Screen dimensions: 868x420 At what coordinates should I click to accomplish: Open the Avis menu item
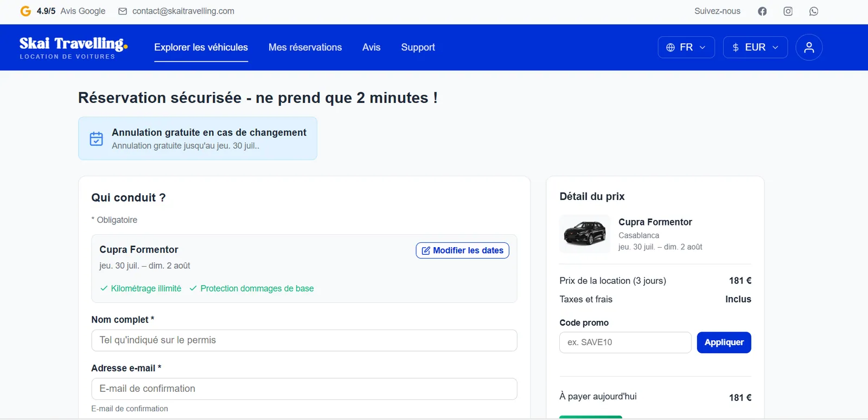(x=371, y=47)
